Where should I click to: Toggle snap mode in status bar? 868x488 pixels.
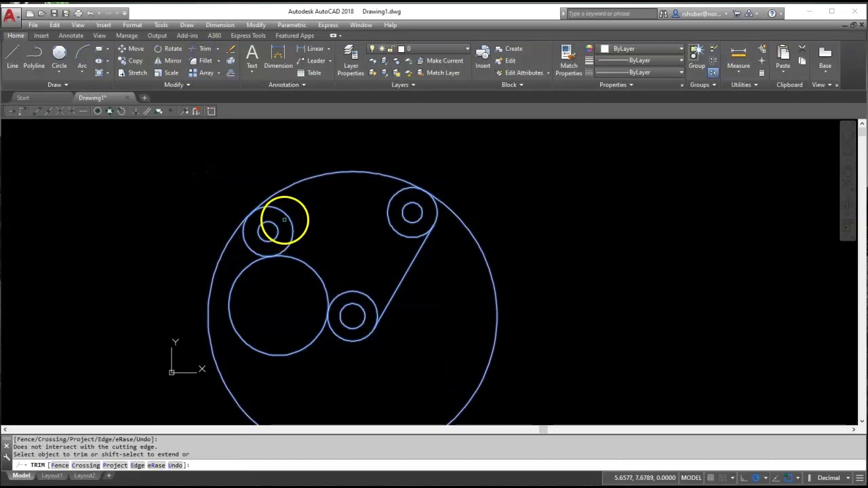(722, 478)
